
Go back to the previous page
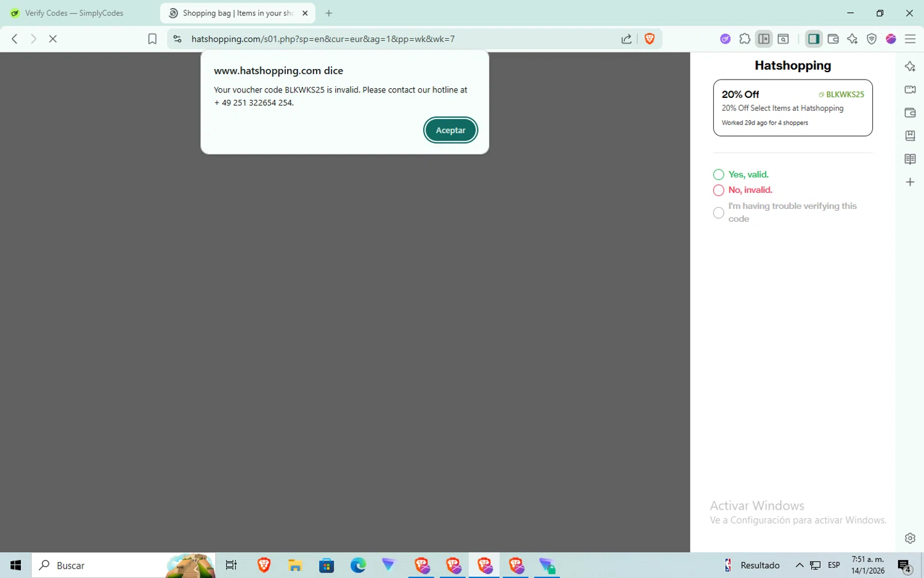click(x=15, y=39)
